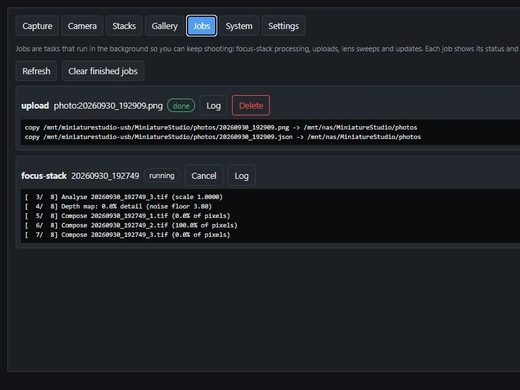Click Clear finished jobs

coord(103,71)
